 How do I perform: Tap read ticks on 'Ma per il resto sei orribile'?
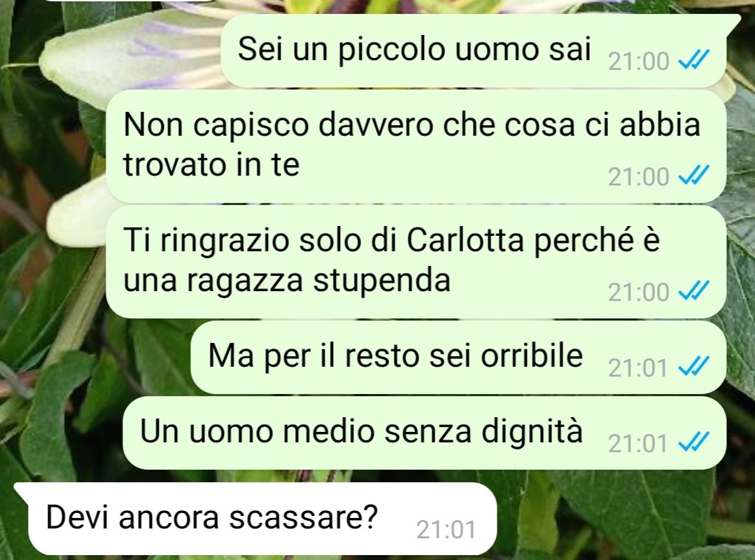693,367
